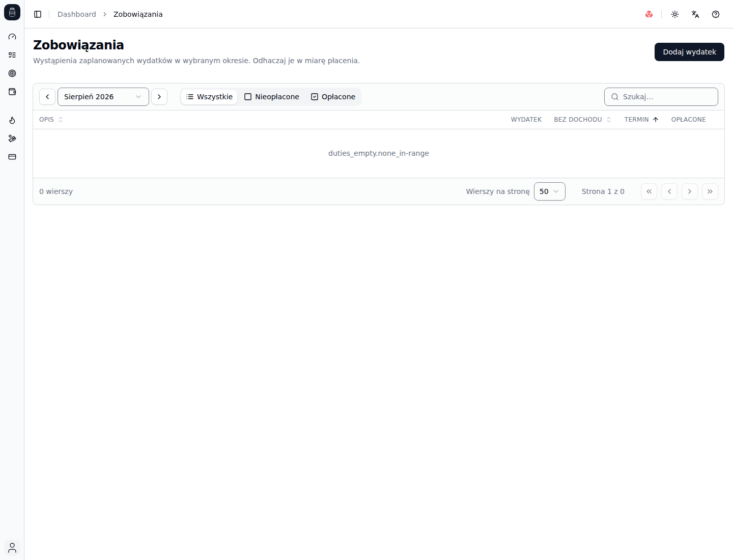
Task: Open the flame icon in sidebar
Action: coord(12,120)
